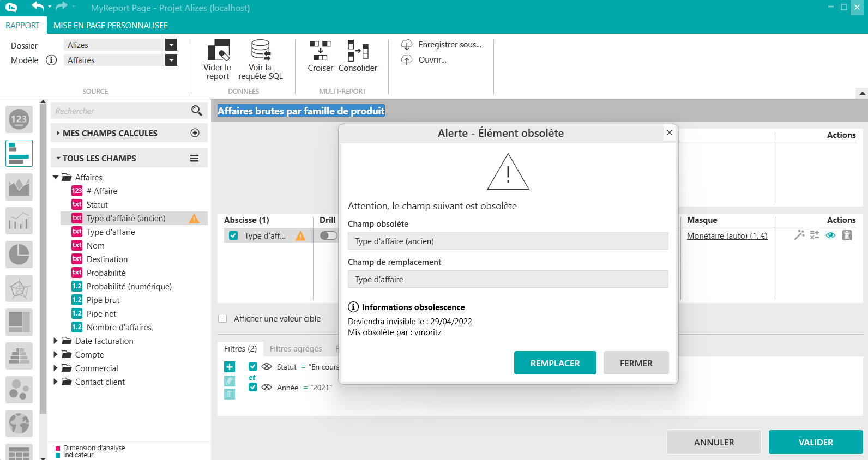Select the pie chart type in sidebar

(x=19, y=255)
